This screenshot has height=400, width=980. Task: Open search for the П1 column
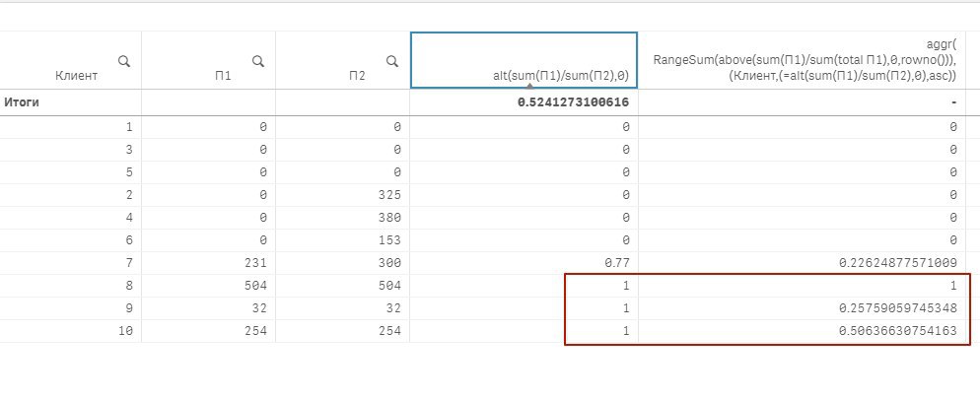click(x=258, y=61)
